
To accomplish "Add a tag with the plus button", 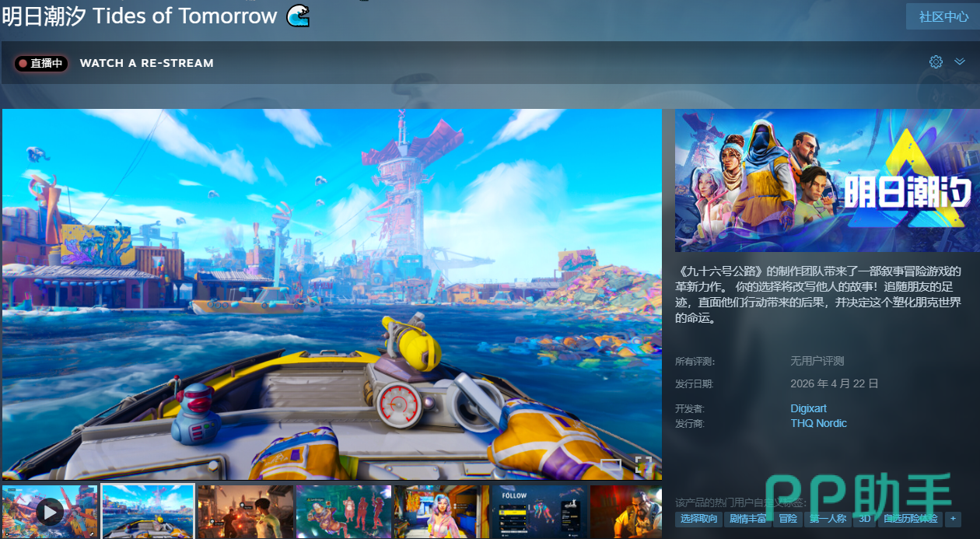I will (x=953, y=519).
